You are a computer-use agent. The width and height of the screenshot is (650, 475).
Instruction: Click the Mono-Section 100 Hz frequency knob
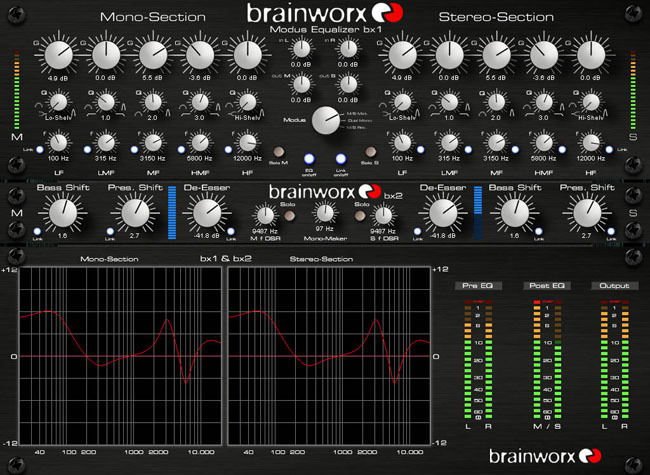(58, 143)
